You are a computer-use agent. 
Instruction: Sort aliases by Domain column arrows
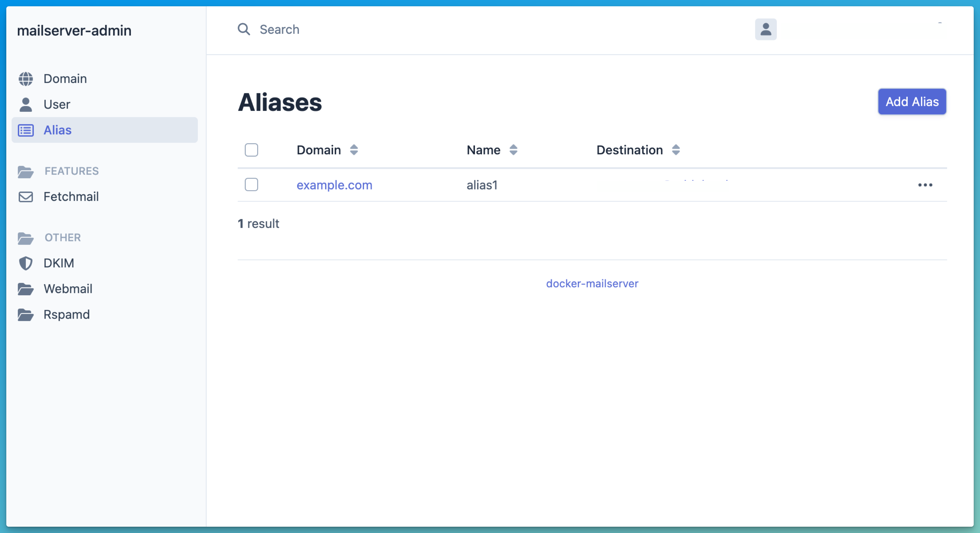[353, 150]
